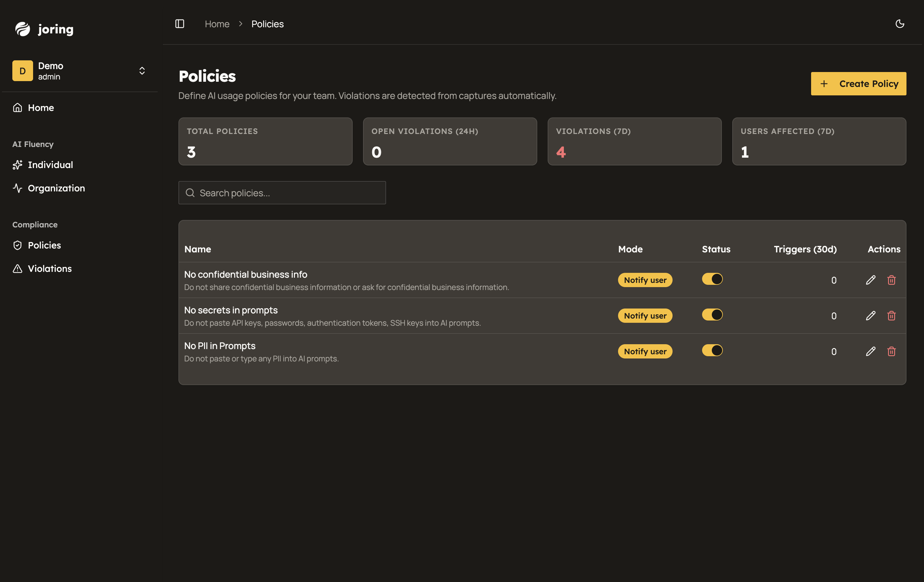This screenshot has height=582, width=924.
Task: Edit the No confidential business info policy
Action: (871, 280)
